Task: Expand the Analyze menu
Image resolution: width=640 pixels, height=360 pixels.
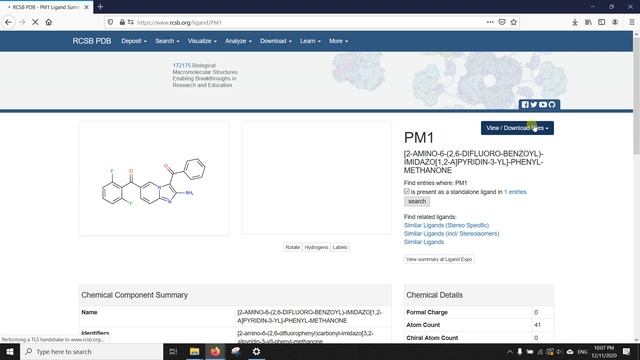Action: 238,41
